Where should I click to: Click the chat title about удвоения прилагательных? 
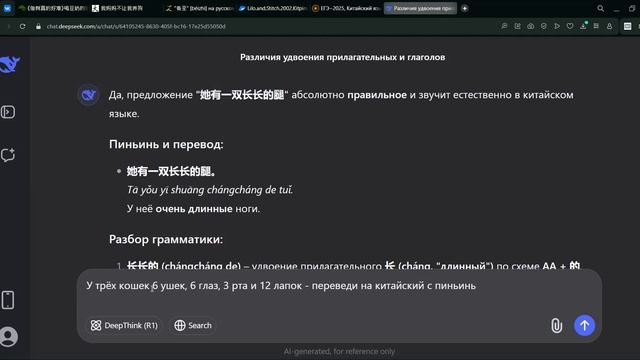[x=342, y=57]
